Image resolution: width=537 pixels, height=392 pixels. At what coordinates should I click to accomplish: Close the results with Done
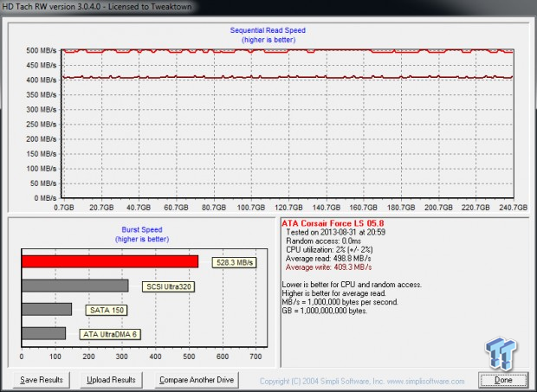pyautogui.click(x=503, y=380)
